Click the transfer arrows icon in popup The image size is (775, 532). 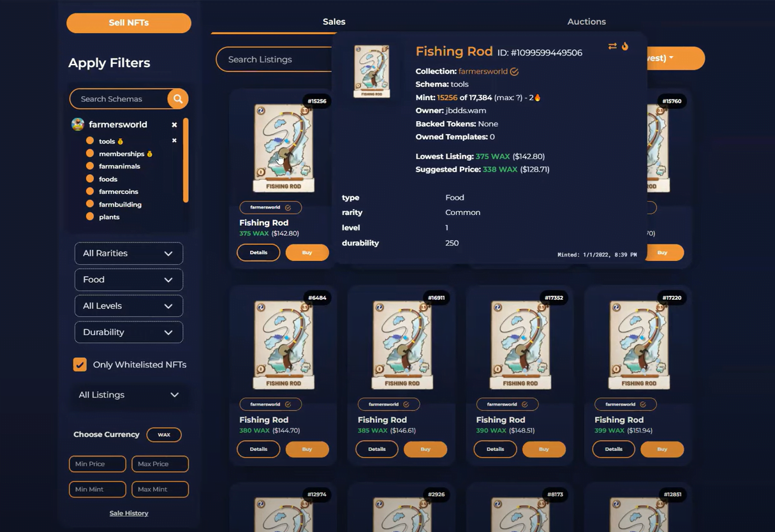(612, 46)
